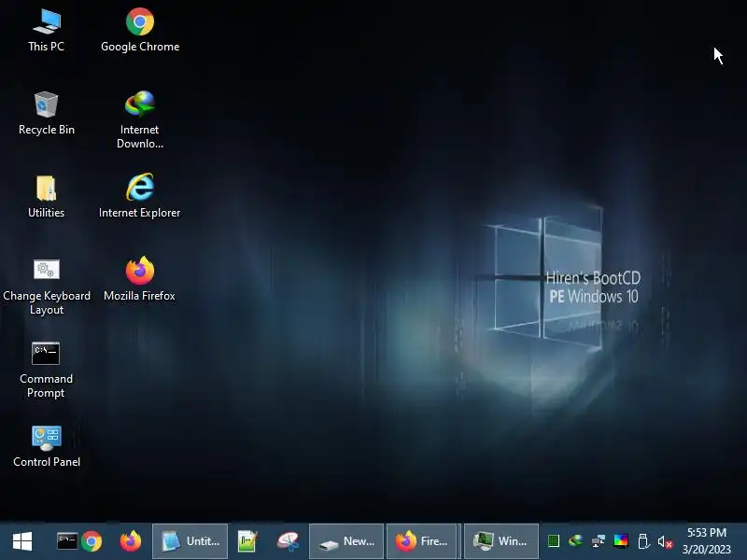This screenshot has height=560, width=747.
Task: Switch to the Untitled Notepad taskbar window
Action: (190, 541)
